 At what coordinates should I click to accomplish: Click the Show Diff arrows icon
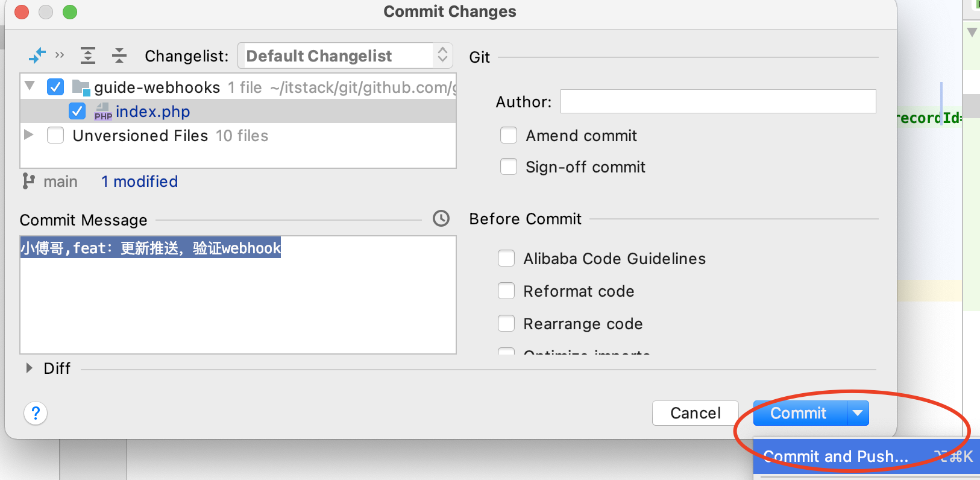tap(37, 55)
